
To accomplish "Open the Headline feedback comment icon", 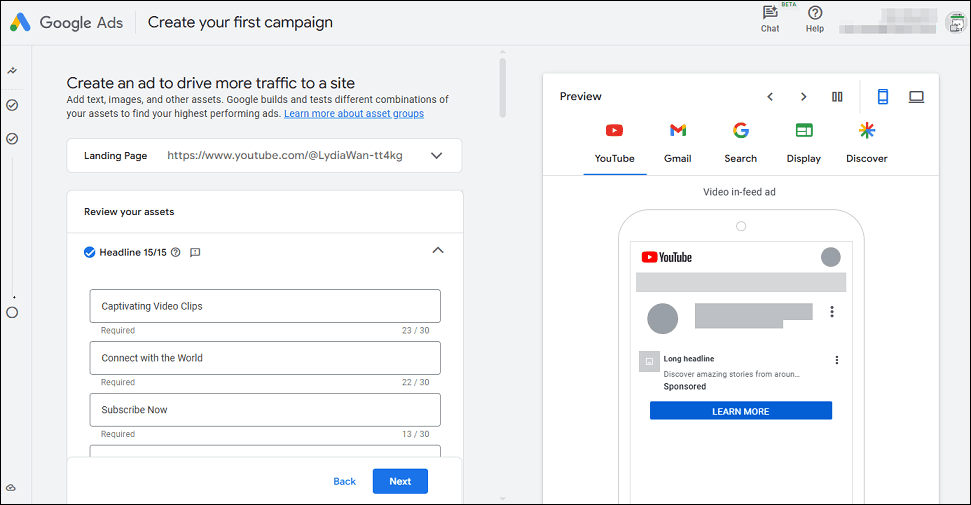I will pyautogui.click(x=195, y=252).
